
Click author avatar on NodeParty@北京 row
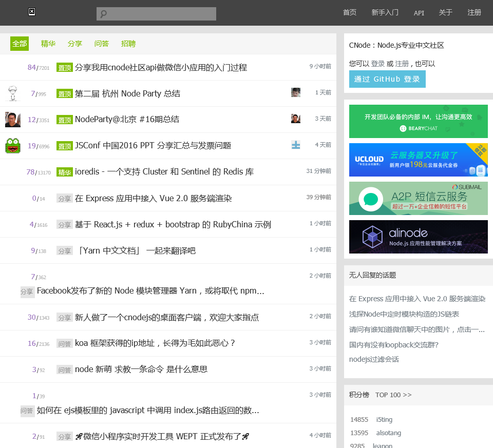click(12, 120)
